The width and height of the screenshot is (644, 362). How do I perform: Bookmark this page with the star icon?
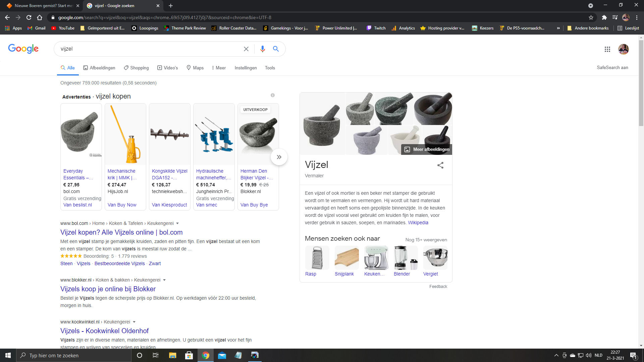coord(591,17)
